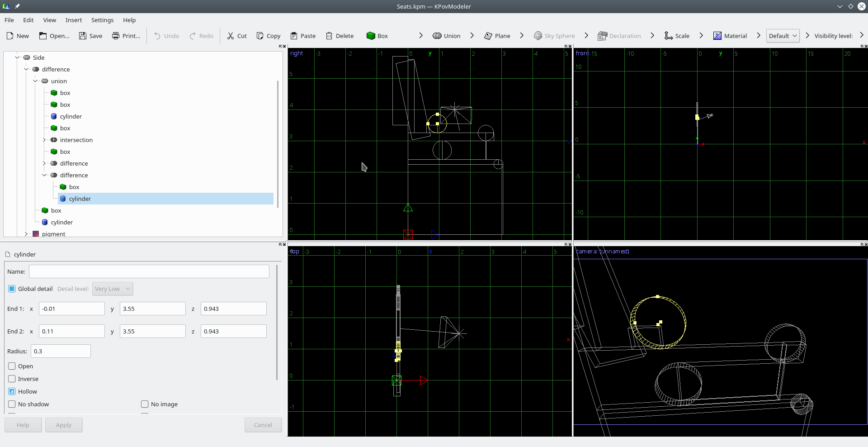The width and height of the screenshot is (868, 447).
Task: Open the Default visibility dropdown
Action: [x=783, y=36]
